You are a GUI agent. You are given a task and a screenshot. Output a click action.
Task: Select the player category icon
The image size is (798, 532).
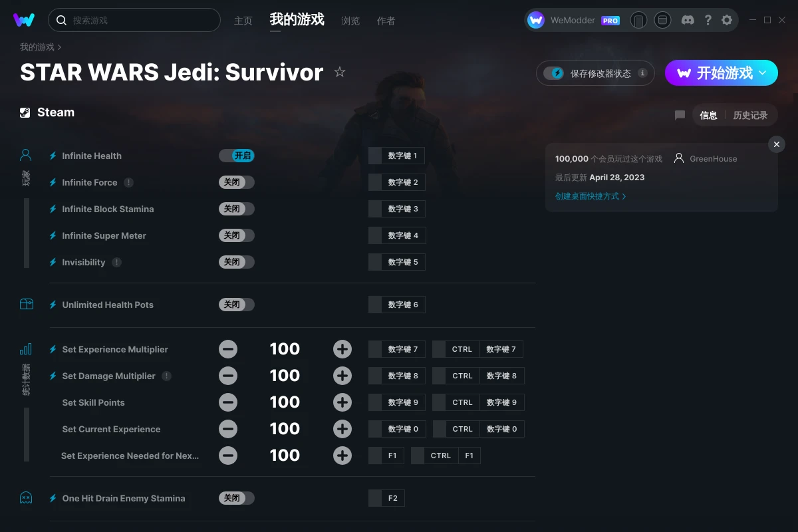click(x=26, y=156)
